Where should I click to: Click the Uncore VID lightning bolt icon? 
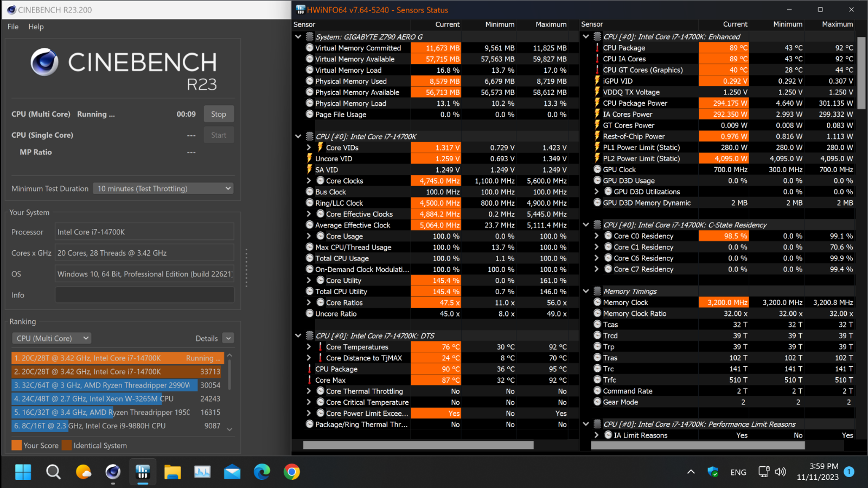click(310, 158)
